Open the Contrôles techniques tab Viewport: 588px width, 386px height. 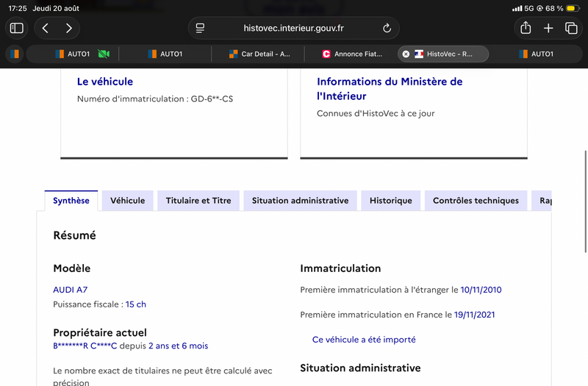coord(476,201)
